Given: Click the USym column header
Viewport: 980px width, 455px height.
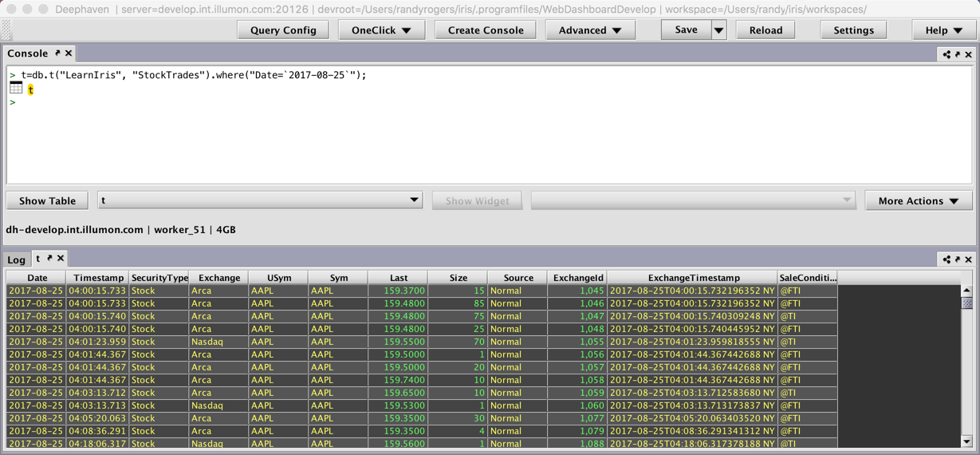Looking at the screenshot, I should [x=278, y=278].
